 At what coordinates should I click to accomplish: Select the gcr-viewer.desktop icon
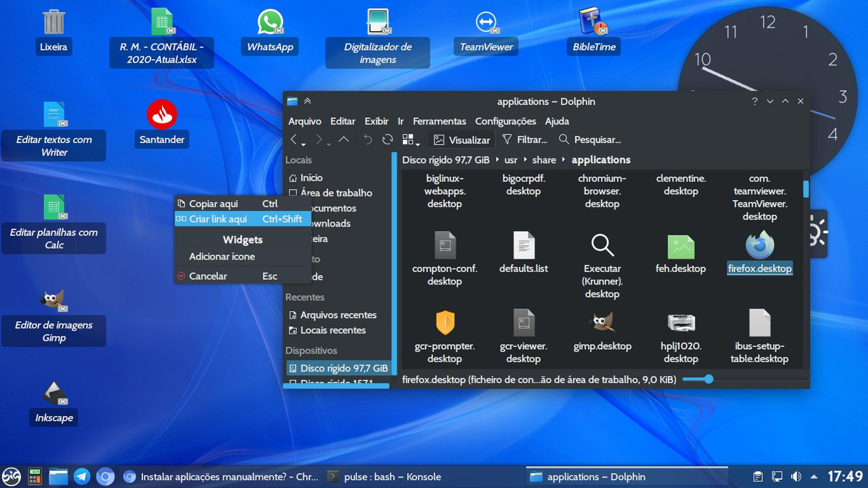coord(524,323)
